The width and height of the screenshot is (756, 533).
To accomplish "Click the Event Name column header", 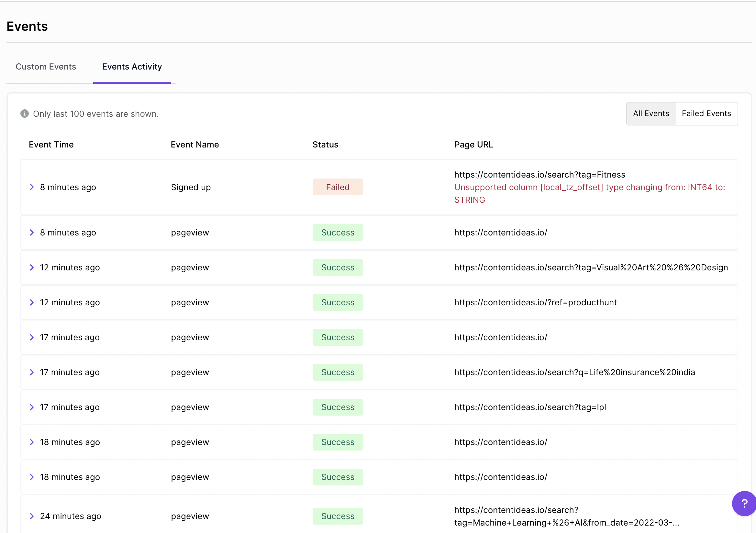I will click(195, 145).
